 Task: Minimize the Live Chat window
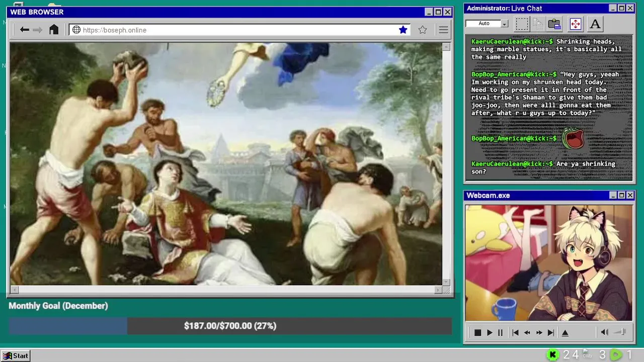tap(613, 8)
